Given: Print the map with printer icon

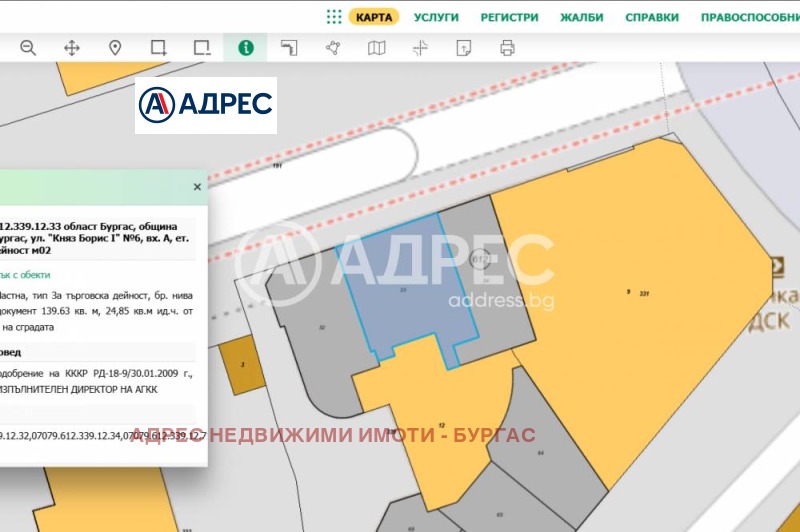Looking at the screenshot, I should pos(507,48).
